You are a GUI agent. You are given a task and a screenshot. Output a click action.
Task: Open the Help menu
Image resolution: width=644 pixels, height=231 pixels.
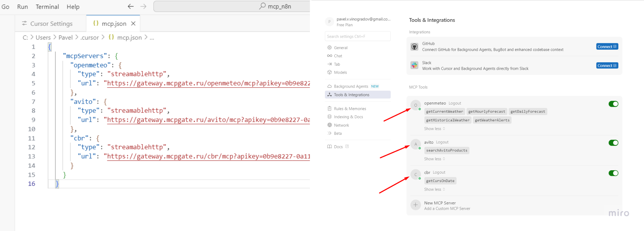point(73,7)
